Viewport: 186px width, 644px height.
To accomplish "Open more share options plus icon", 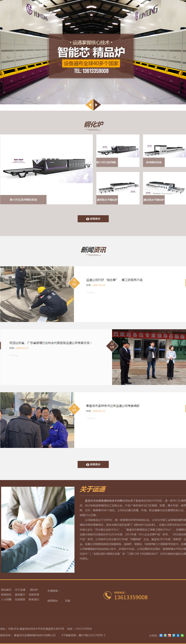I will tap(161, 635).
